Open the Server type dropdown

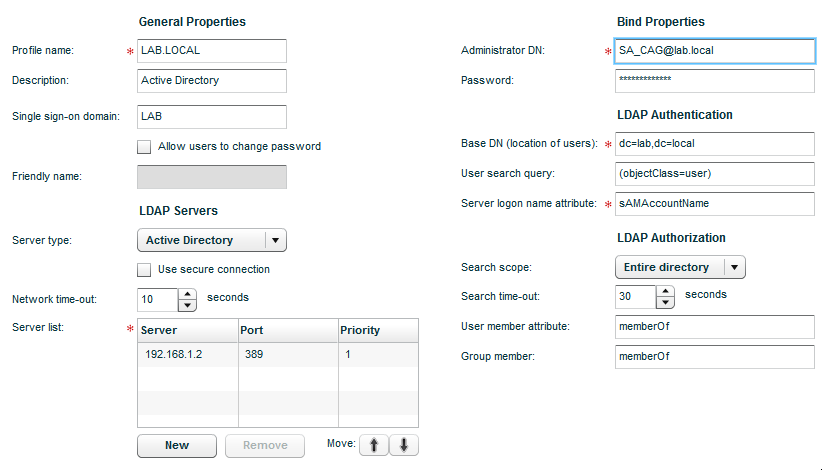coord(212,240)
